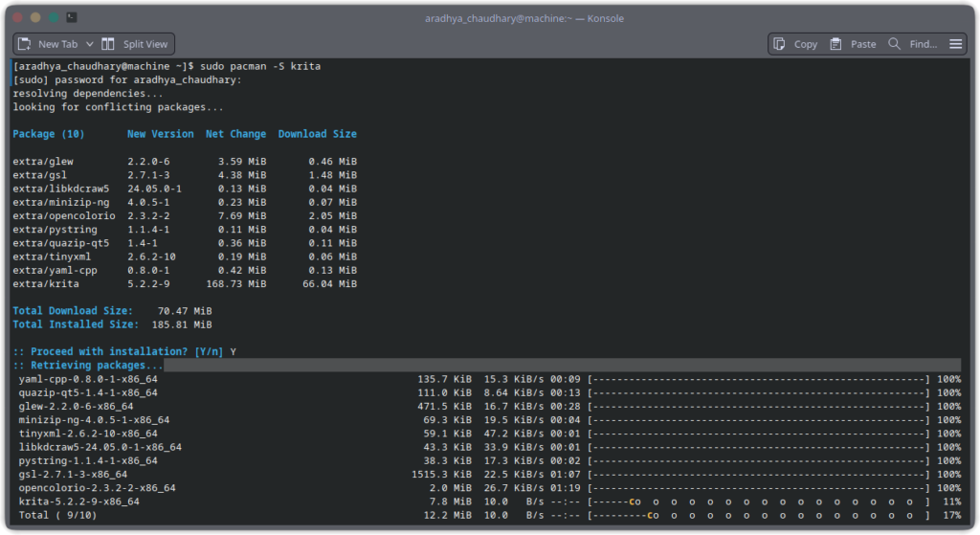Screen dimensions: 980x535
Task: Click the extra/opencolorio package row
Action: (185, 215)
